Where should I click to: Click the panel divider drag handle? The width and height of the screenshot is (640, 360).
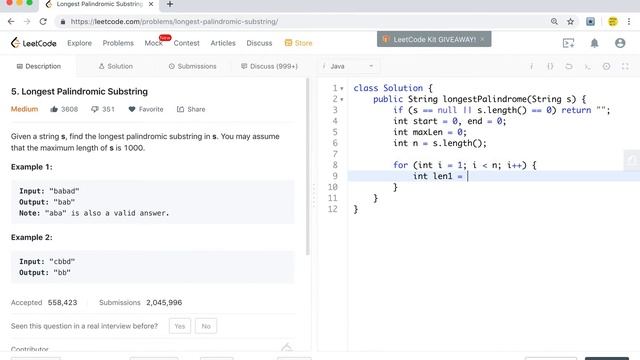coord(314,195)
